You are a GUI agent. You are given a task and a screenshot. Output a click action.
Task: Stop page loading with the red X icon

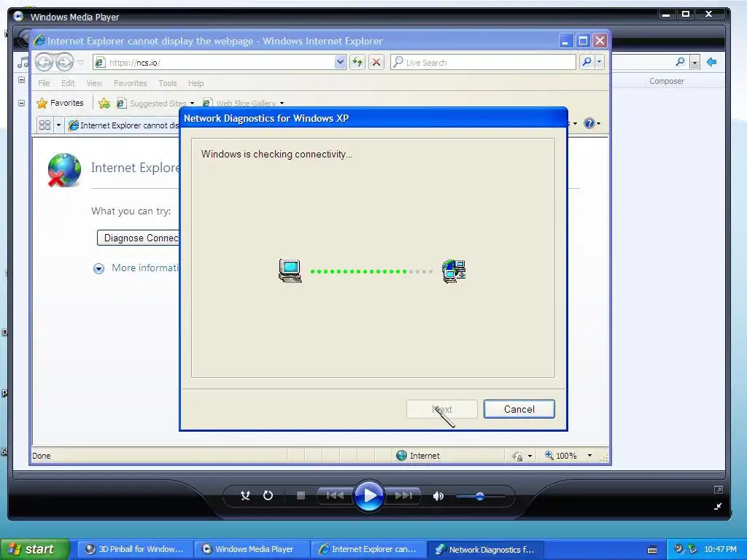(x=376, y=62)
